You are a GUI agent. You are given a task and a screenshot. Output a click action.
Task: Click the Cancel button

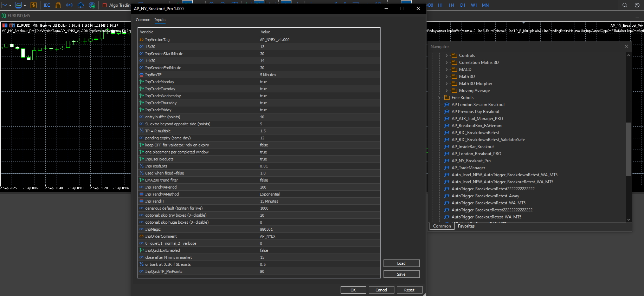click(381, 290)
